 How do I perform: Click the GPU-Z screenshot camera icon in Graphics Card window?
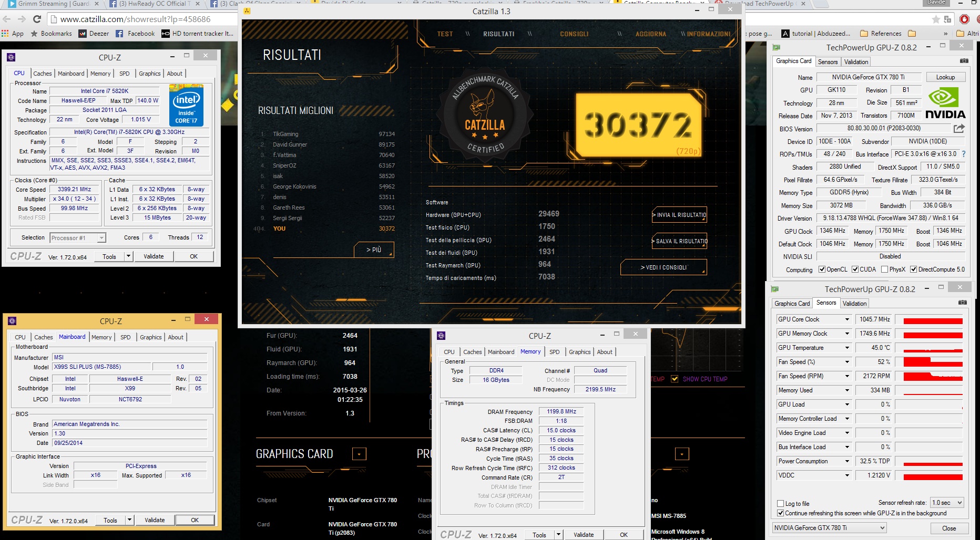(964, 61)
